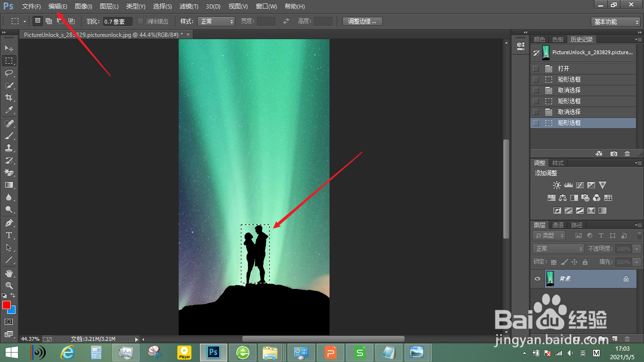Add an Invert adjustment
Viewport: 644px width, 362px height.
pos(557,211)
